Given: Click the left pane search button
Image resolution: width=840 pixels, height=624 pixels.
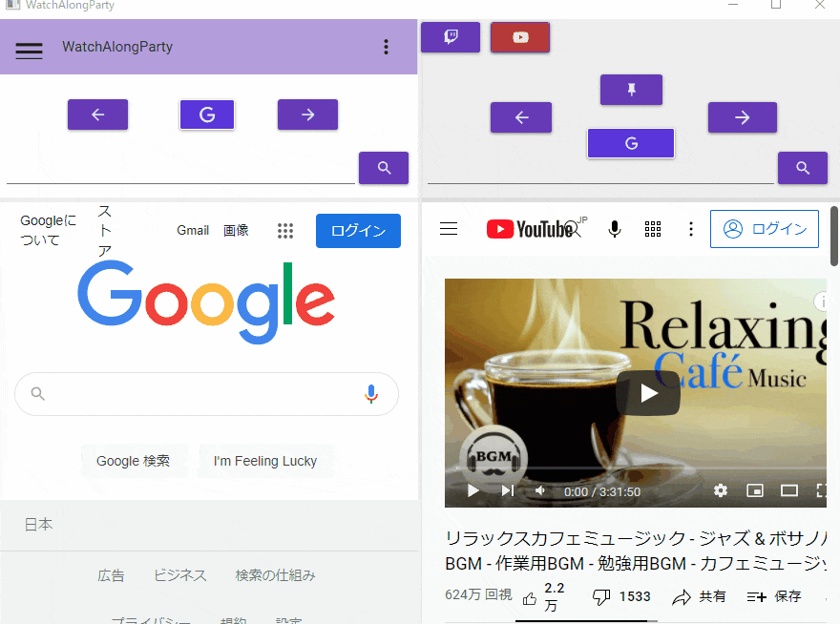Looking at the screenshot, I should [x=384, y=168].
